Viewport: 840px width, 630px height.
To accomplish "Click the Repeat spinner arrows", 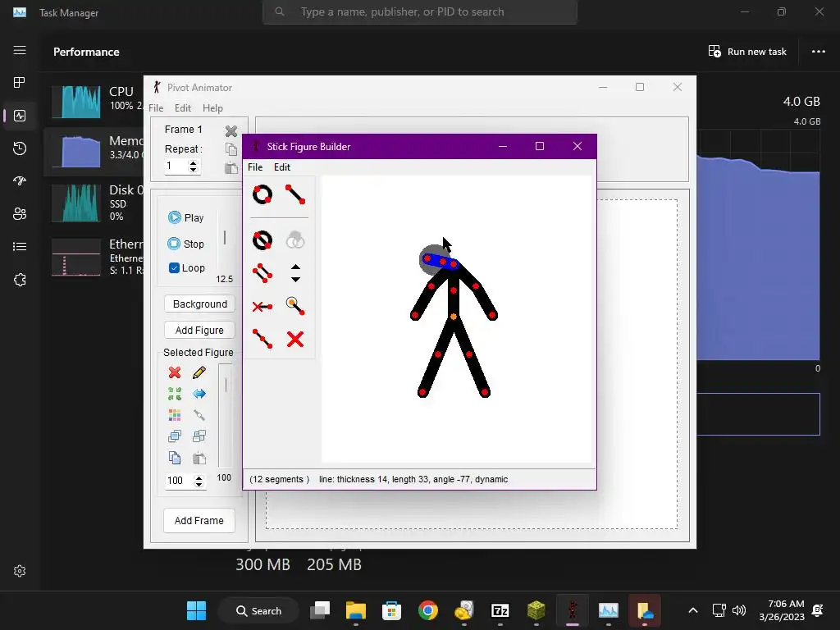I will (194, 166).
